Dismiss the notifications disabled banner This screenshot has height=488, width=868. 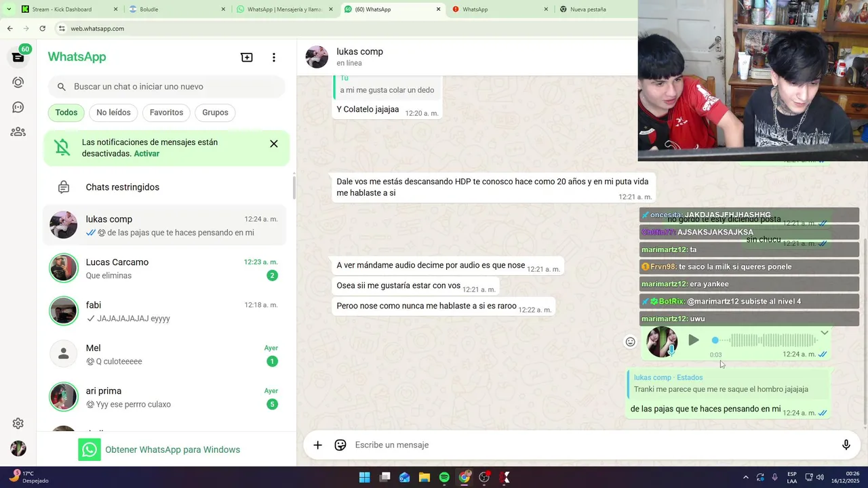point(274,144)
